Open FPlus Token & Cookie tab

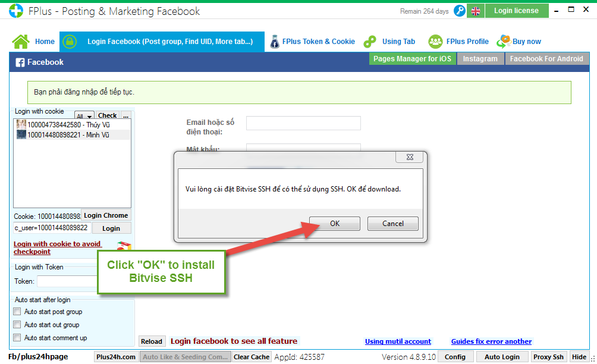point(318,42)
